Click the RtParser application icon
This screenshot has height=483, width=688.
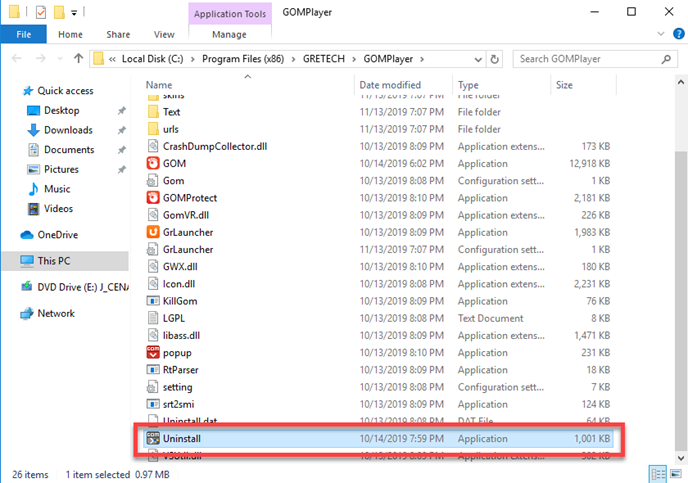click(x=153, y=370)
